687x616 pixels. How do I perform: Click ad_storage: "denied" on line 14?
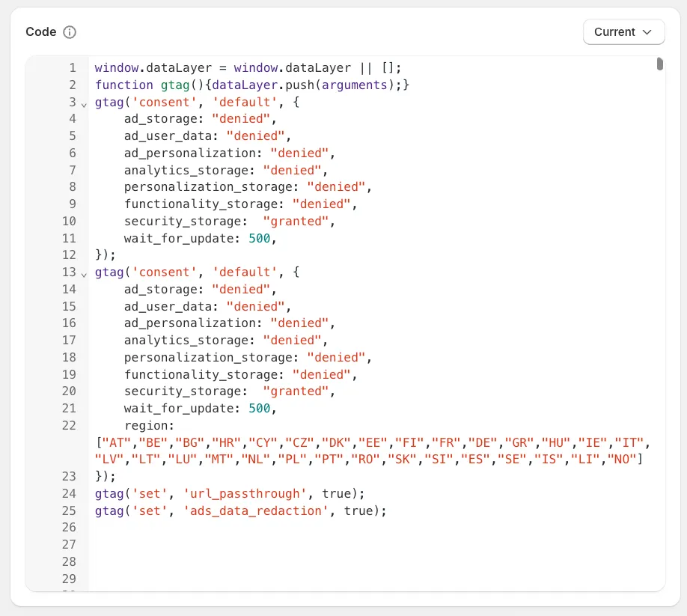tap(201, 289)
